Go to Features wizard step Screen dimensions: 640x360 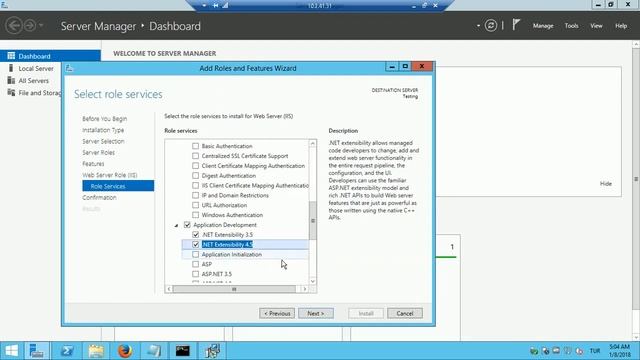(x=93, y=164)
